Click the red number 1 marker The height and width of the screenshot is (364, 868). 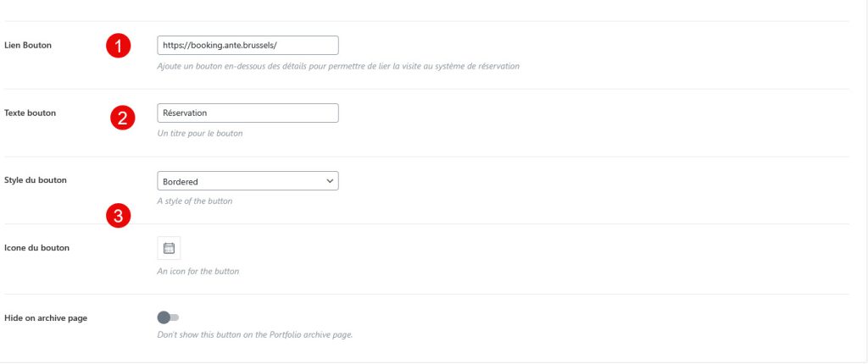point(118,47)
